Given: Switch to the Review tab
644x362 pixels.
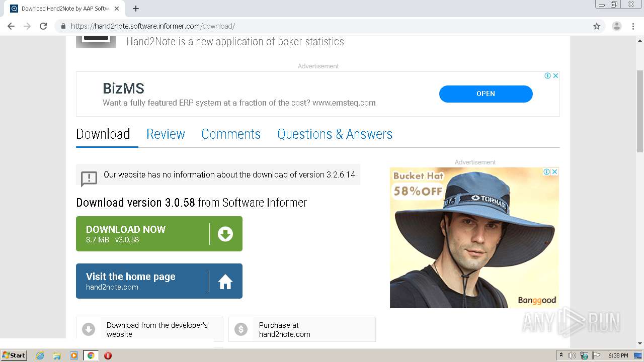Looking at the screenshot, I should [x=166, y=134].
